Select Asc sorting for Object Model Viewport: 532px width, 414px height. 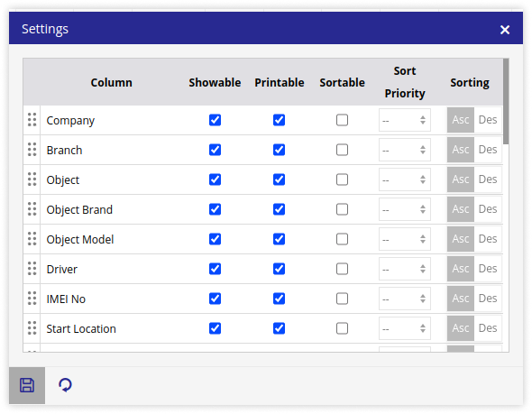pos(461,239)
